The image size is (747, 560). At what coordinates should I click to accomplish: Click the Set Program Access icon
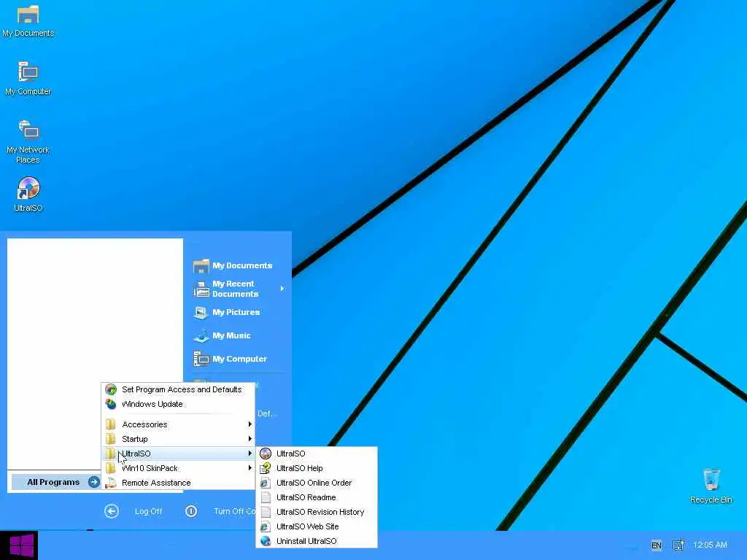coord(111,389)
